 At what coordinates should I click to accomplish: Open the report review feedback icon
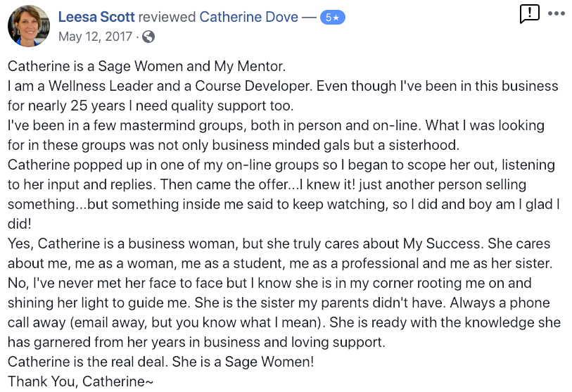pos(529,14)
